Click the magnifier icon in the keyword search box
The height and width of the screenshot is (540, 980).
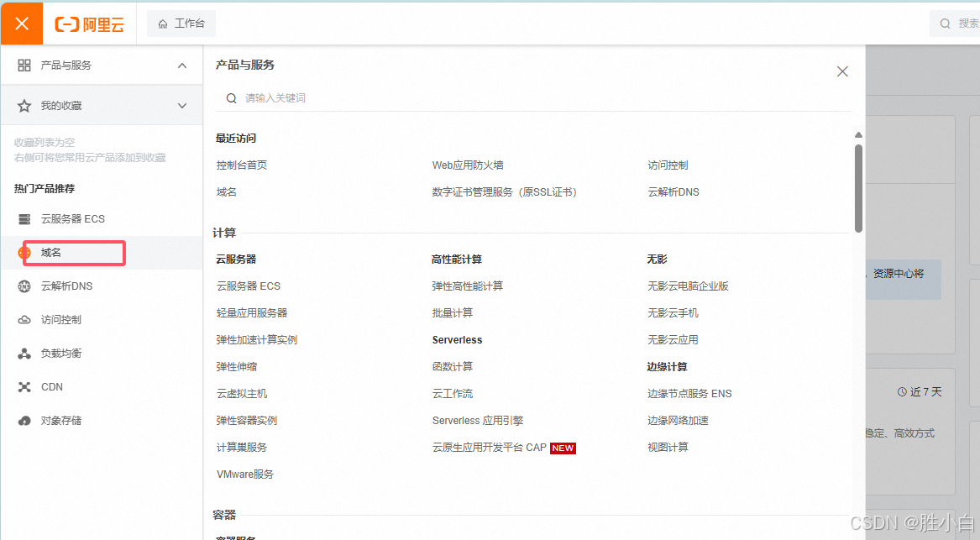(x=231, y=98)
